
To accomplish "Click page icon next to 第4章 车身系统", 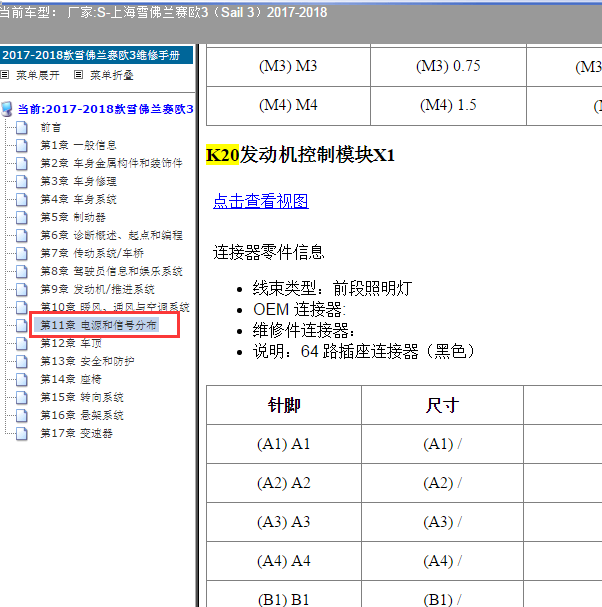I will coord(22,199).
